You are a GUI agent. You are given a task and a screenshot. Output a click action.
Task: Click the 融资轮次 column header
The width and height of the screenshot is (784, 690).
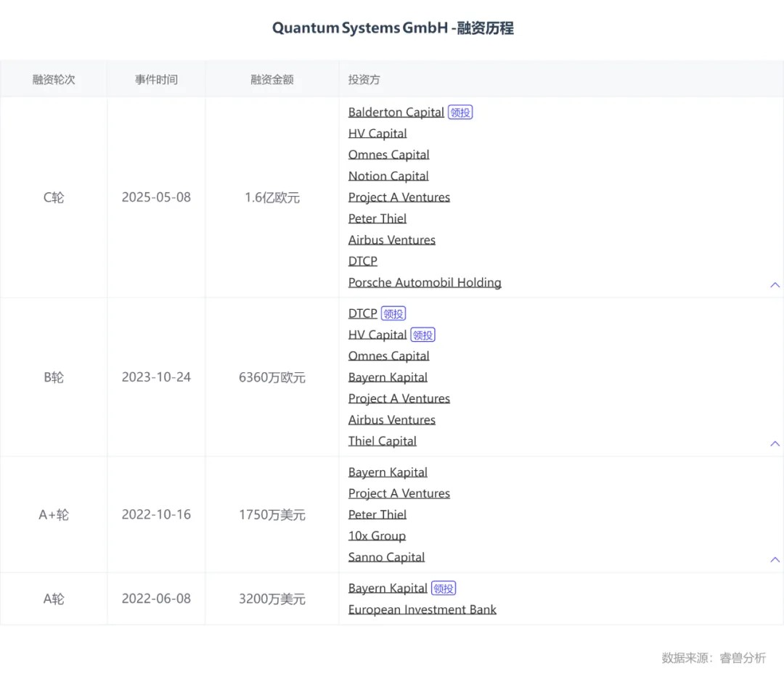54,79
